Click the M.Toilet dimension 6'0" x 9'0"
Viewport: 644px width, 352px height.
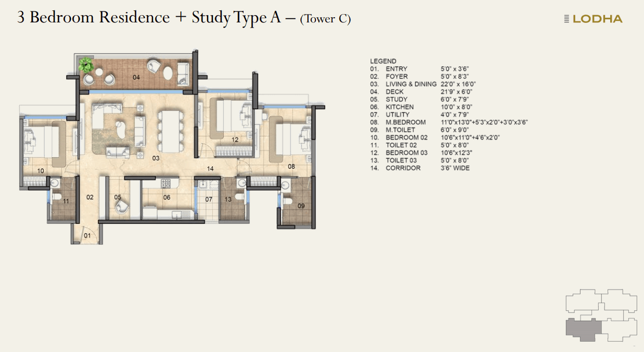coord(454,130)
